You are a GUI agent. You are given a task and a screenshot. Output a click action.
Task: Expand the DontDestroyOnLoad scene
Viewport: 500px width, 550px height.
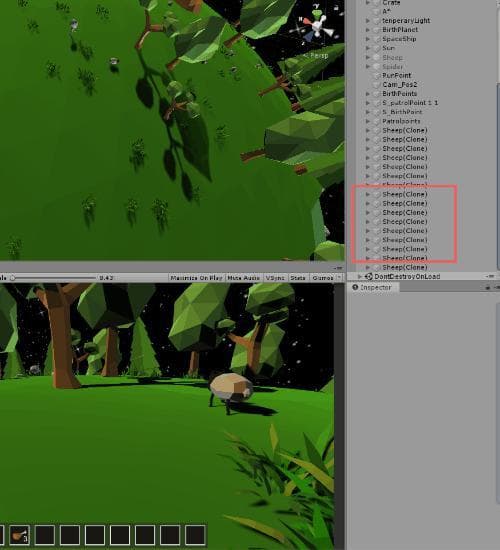point(360,276)
